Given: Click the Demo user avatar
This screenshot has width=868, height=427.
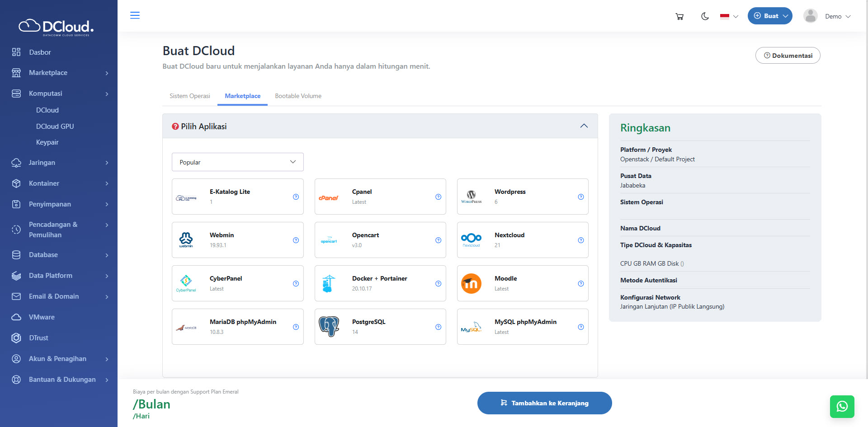Looking at the screenshot, I should click(x=810, y=16).
